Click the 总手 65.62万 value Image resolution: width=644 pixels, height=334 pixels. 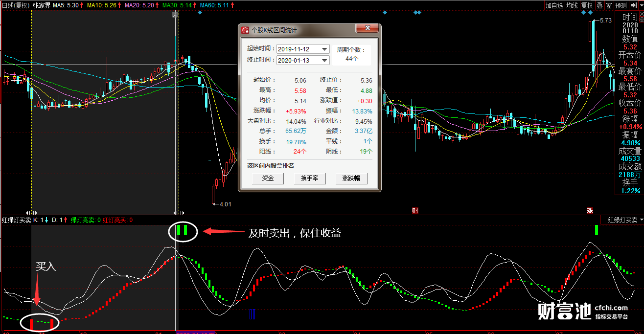point(296,131)
